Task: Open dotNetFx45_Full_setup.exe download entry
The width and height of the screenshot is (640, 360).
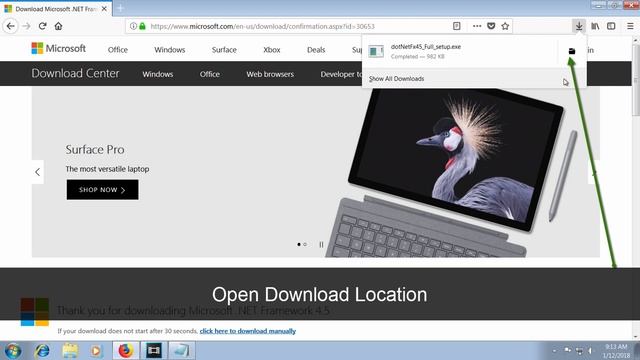Action: click(461, 51)
